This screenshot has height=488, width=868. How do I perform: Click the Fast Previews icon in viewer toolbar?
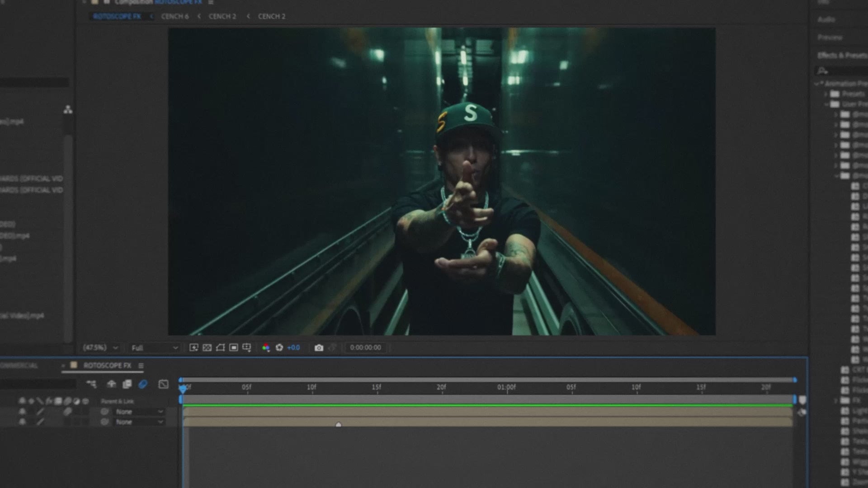point(193,347)
